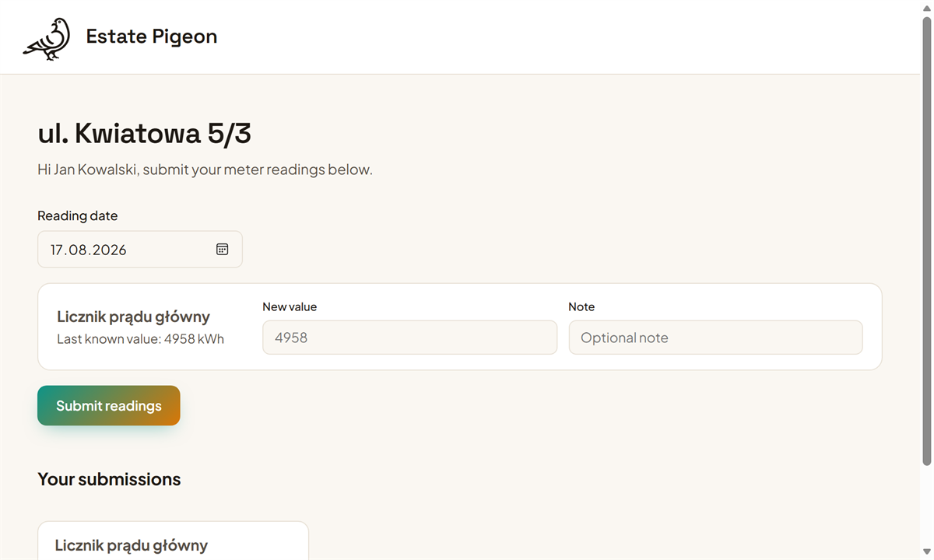Click Licznik prądu główny meter name in form
Image resolution: width=934 pixels, height=560 pixels.
pos(133,317)
